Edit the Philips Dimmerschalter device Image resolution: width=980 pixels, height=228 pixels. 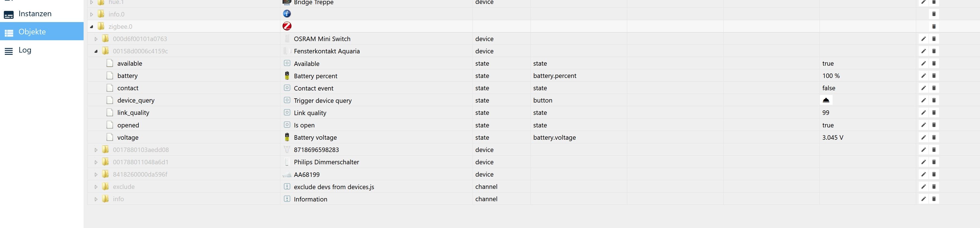tap(923, 162)
